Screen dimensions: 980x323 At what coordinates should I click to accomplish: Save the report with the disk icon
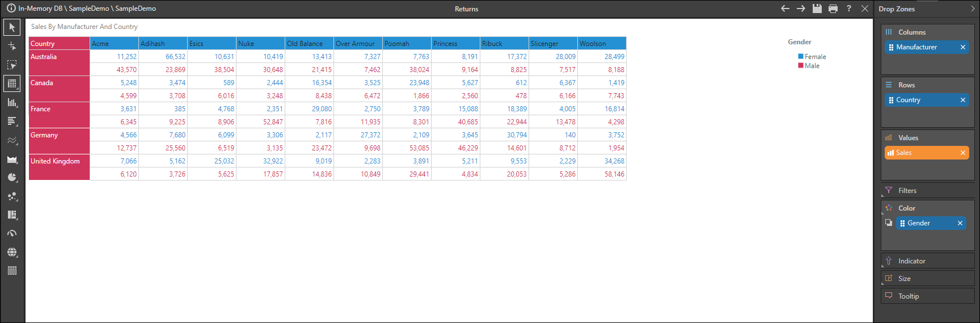[x=817, y=9]
